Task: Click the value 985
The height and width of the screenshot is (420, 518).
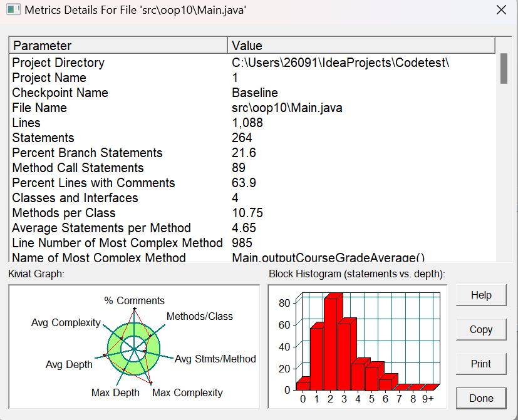Action: coord(242,243)
